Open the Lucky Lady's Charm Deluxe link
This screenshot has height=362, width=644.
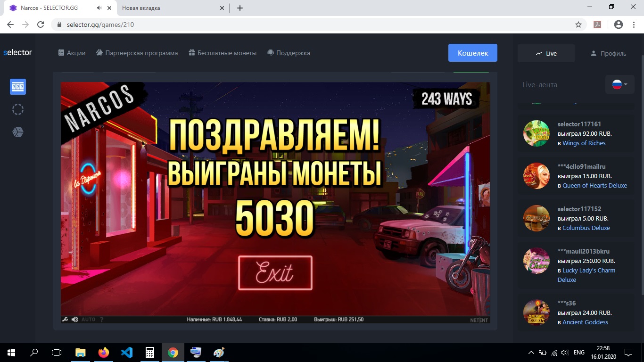(586, 275)
